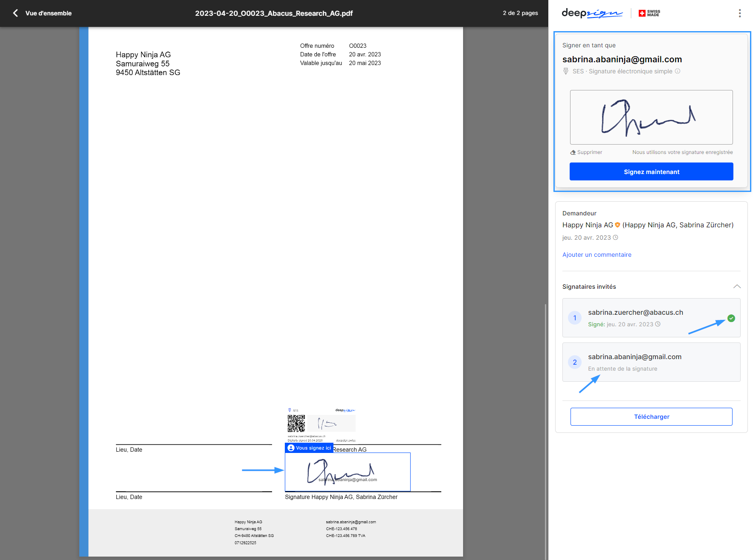This screenshot has width=753, height=560.
Task: Click the Vous signez ici signature field
Action: [x=347, y=472]
